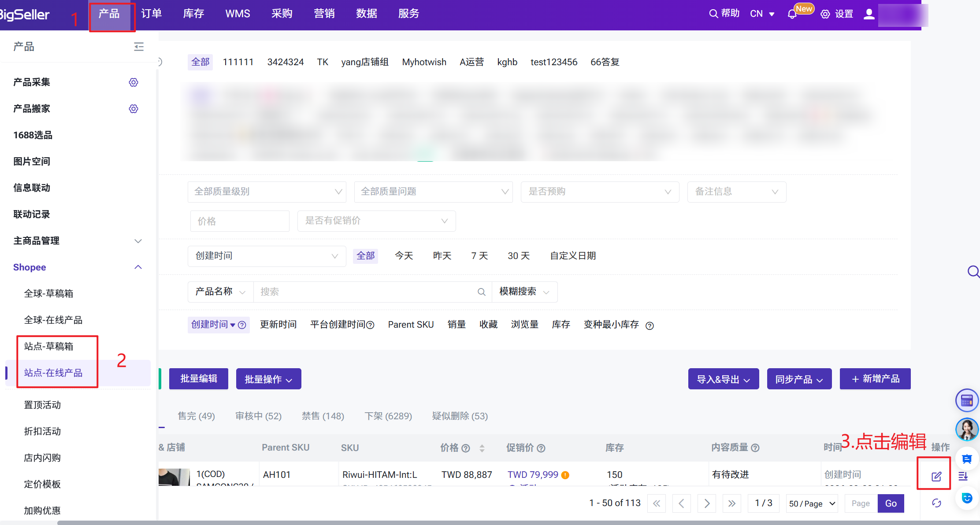Jump to the last page double arrow
The width and height of the screenshot is (980, 525).
tap(732, 503)
